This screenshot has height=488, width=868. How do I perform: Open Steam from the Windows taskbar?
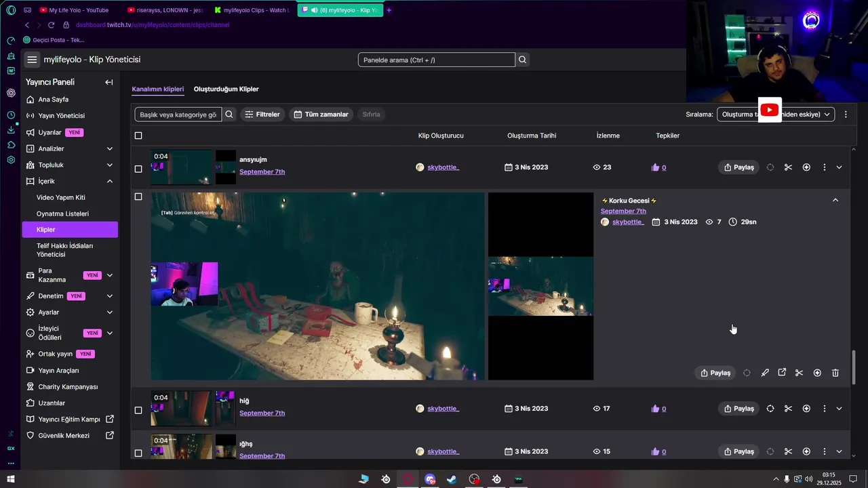[x=452, y=479]
